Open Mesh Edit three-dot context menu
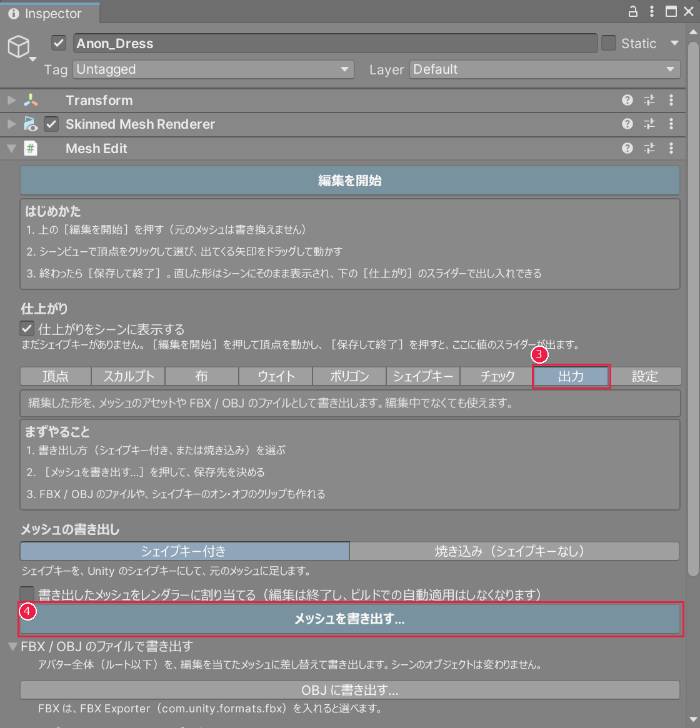700x728 pixels. pos(671,148)
